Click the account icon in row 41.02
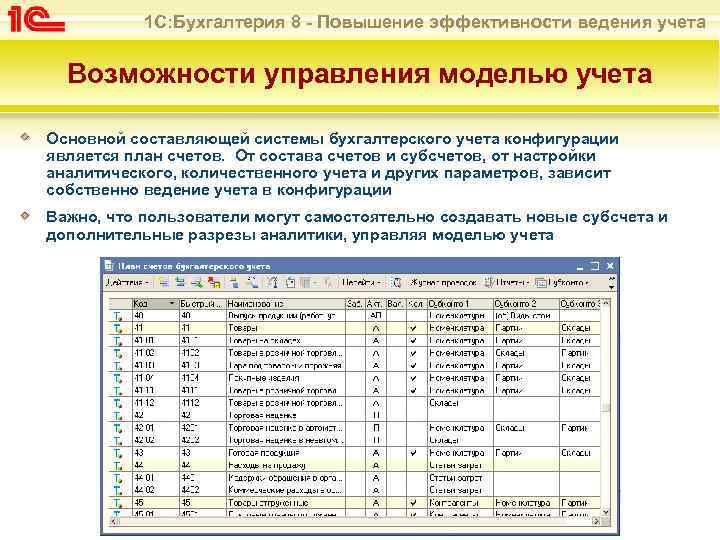Screen dimensions: 720x540 coord(118,353)
